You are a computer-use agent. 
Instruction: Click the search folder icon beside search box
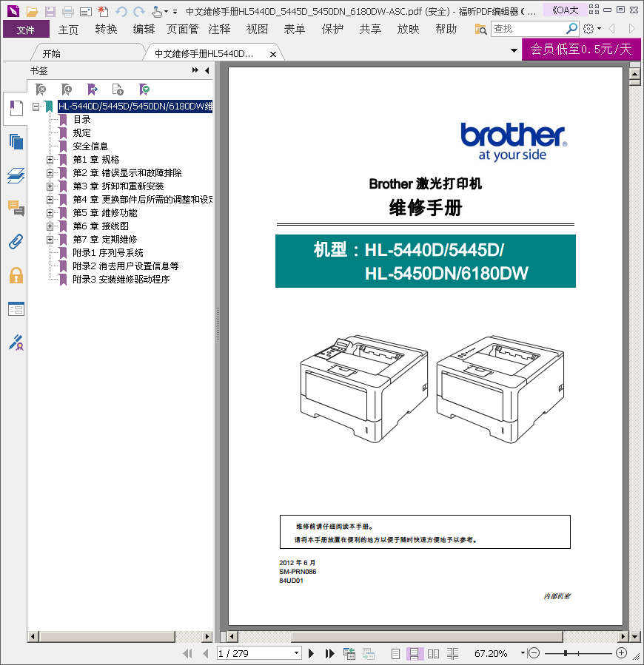(x=480, y=30)
